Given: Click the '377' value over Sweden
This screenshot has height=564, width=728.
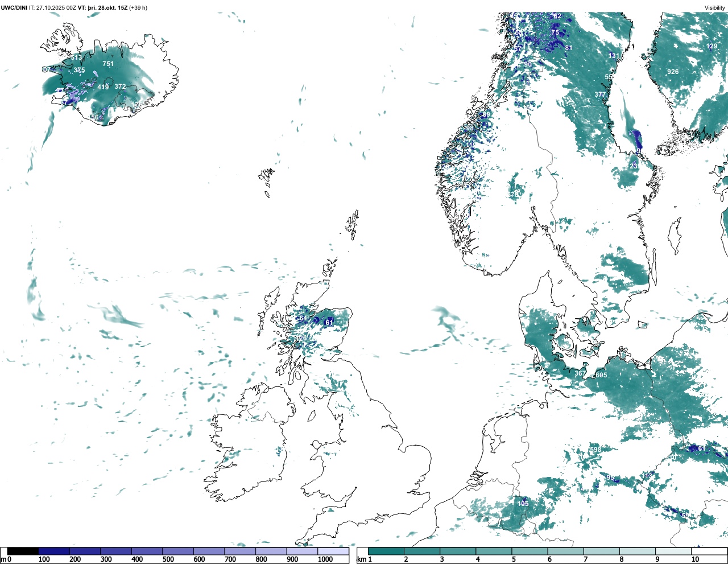Looking at the screenshot, I should 600,94.
